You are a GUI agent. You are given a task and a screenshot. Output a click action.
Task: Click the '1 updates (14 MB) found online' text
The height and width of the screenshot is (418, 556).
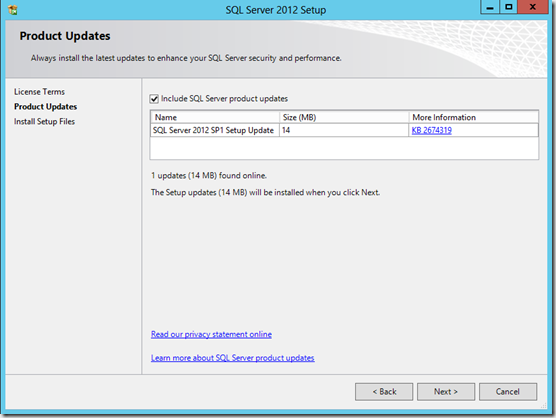coord(209,175)
